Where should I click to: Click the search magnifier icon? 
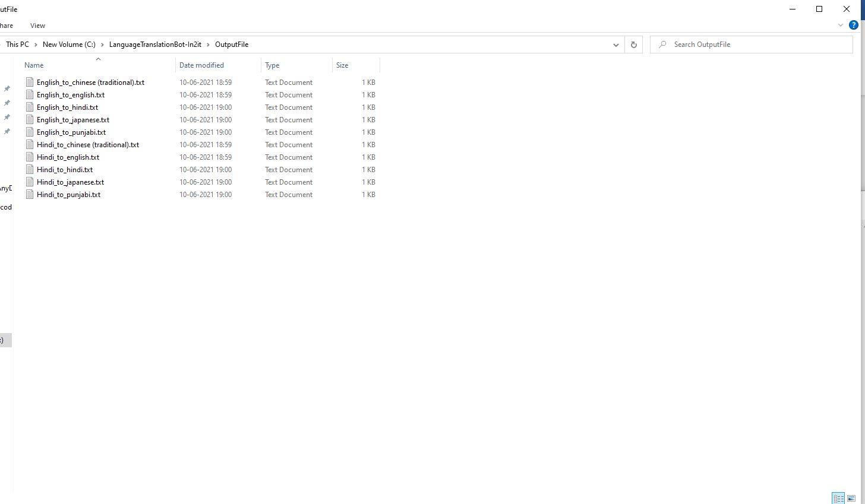(x=663, y=45)
